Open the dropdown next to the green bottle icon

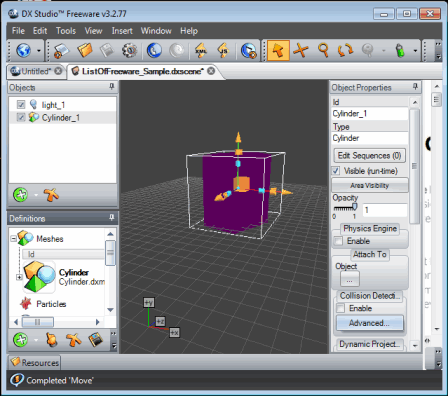415,51
